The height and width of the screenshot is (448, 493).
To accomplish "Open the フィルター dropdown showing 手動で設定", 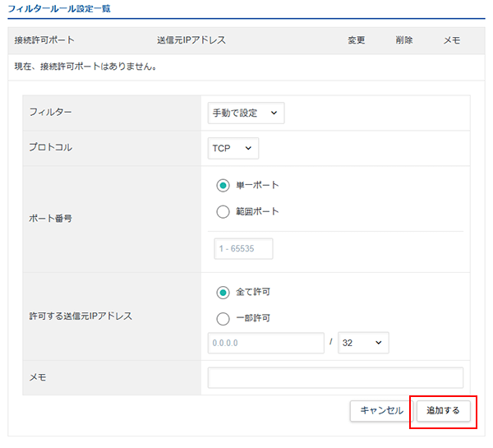I will 246,113.
